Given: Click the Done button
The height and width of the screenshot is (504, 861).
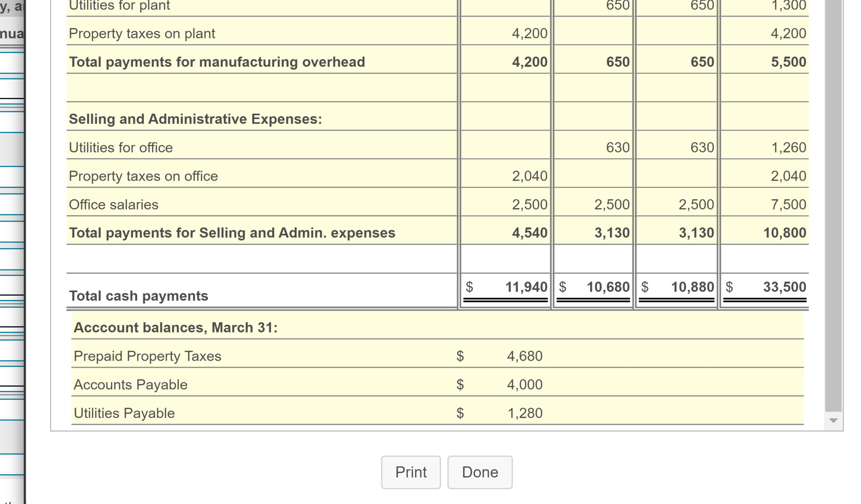Looking at the screenshot, I should click(480, 472).
